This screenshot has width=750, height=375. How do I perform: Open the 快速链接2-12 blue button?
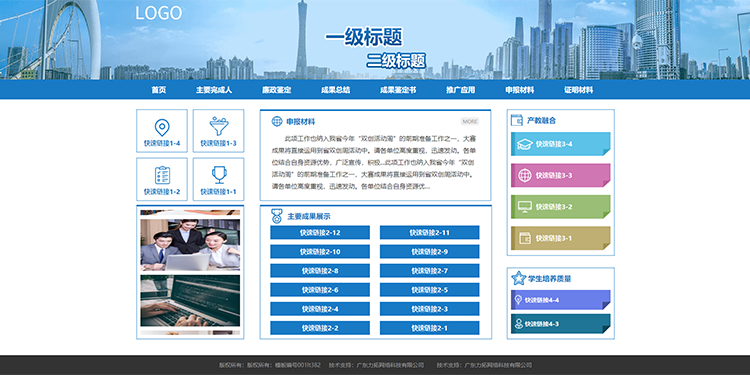coord(320,232)
